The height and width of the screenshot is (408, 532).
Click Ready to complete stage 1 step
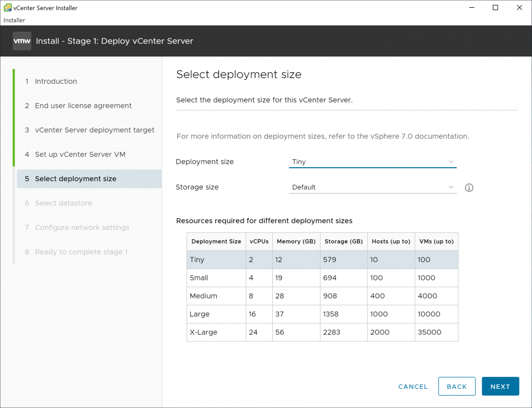[81, 252]
